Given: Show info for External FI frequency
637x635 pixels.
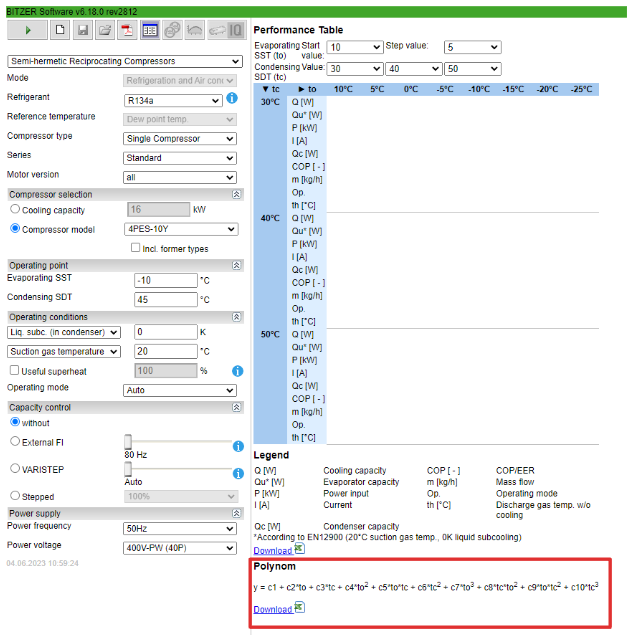Looking at the screenshot, I should (238, 446).
